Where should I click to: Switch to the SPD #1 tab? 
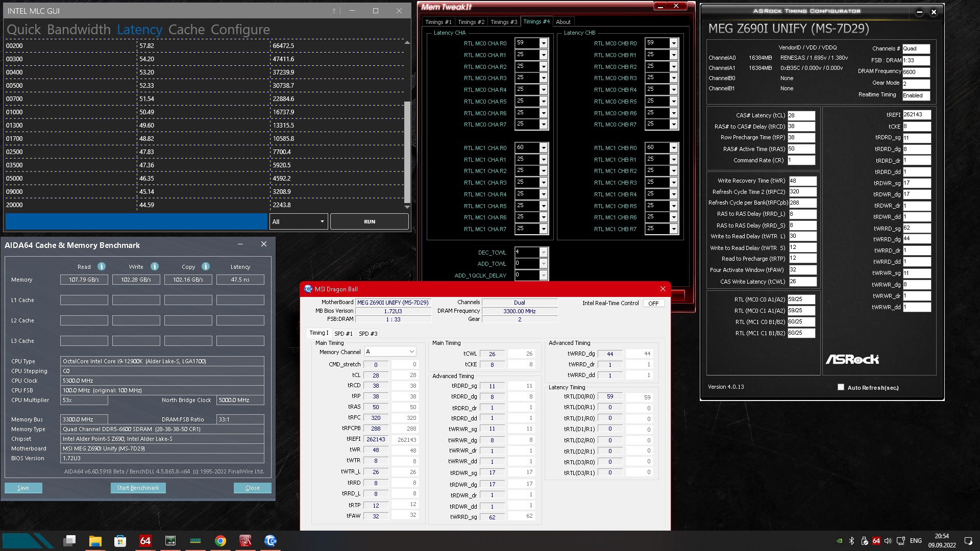tap(343, 334)
